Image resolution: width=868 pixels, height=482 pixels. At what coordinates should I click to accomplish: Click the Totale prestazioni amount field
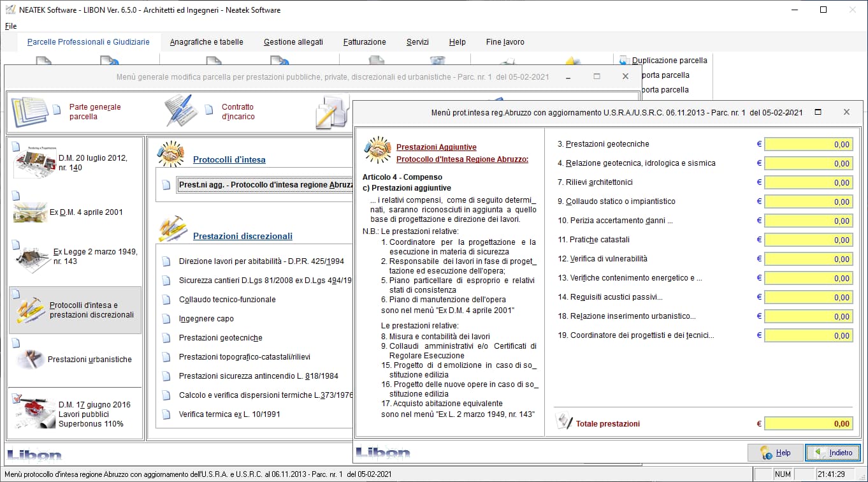[808, 424]
